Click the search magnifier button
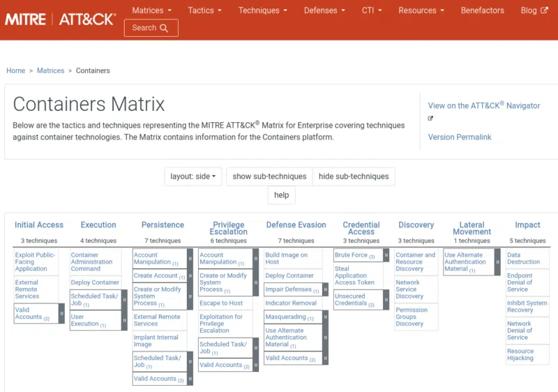The height and width of the screenshot is (392, 558). pos(151,28)
